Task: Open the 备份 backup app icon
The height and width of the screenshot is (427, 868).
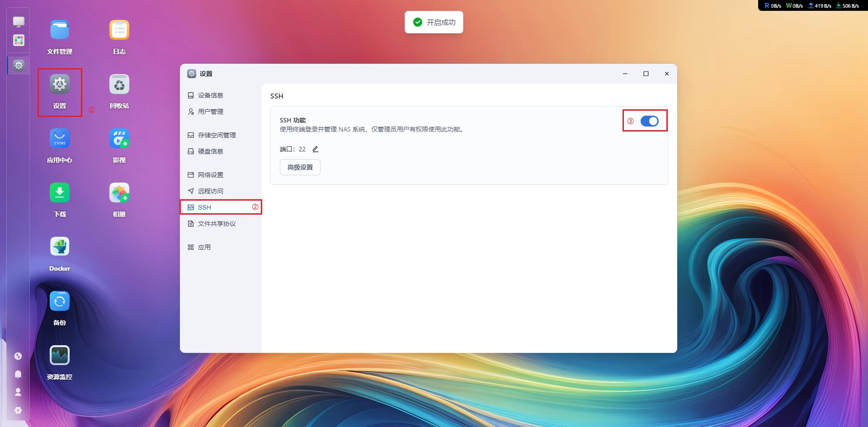Action: tap(60, 301)
